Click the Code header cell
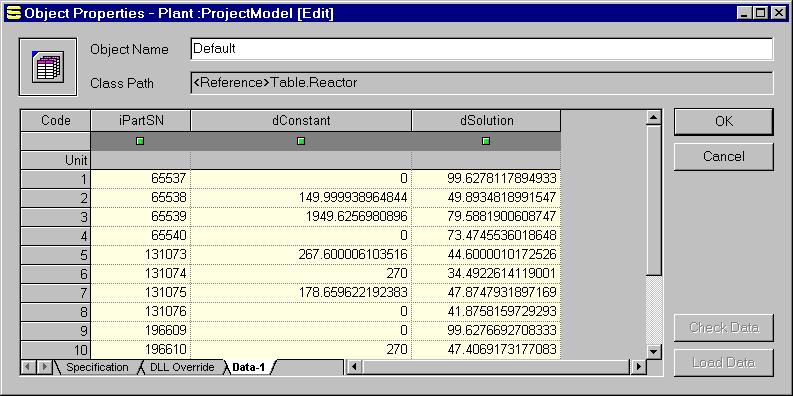This screenshot has width=793, height=396. (56, 121)
